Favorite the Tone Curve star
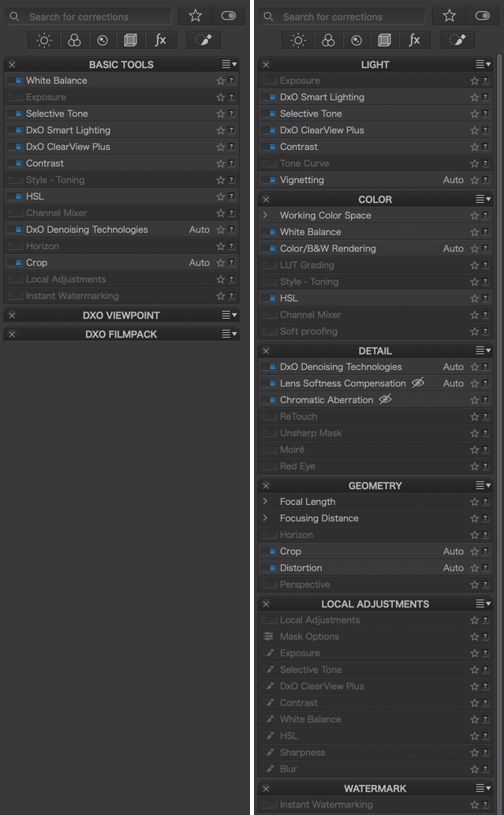 474,163
